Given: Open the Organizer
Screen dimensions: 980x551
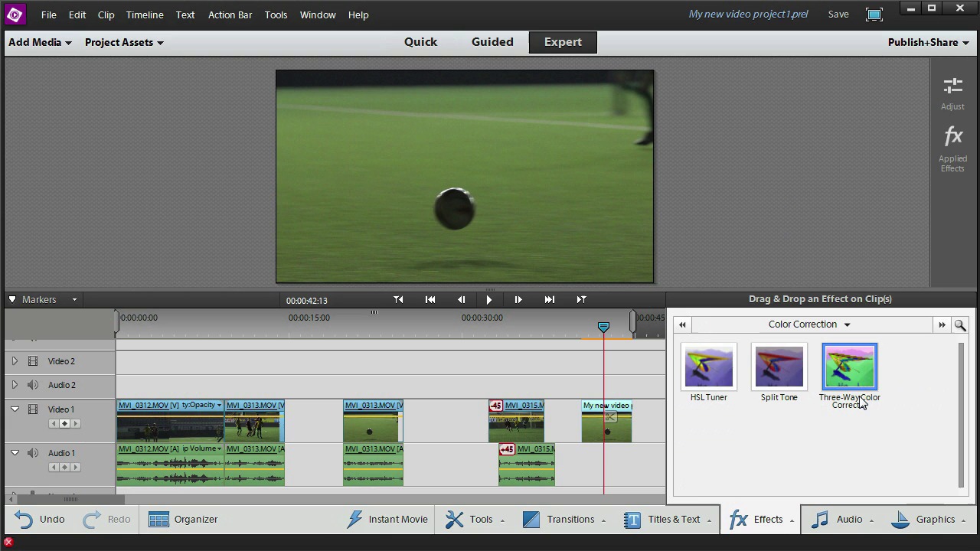Looking at the screenshot, I should [x=184, y=520].
